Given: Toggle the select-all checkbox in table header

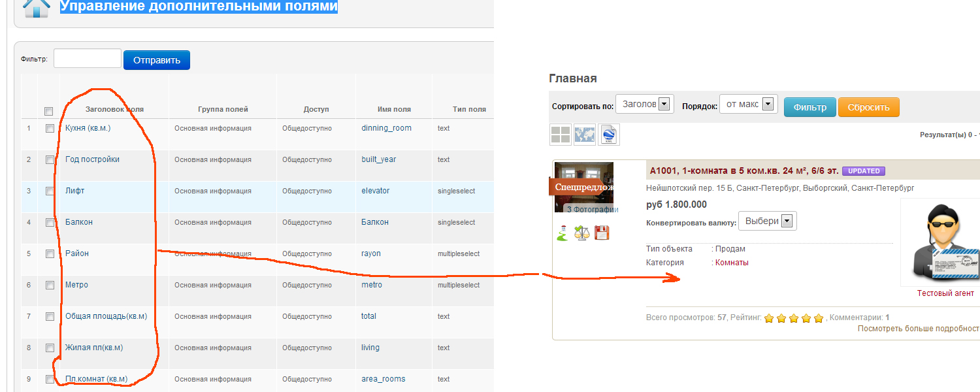Looking at the screenshot, I should pos(48,111).
